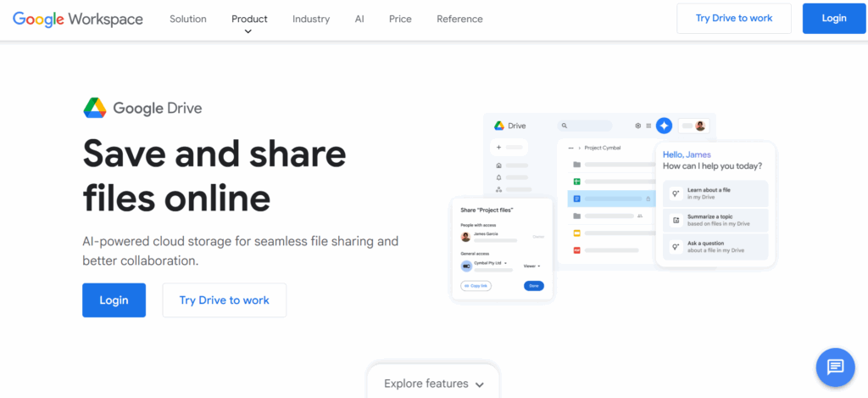Image resolution: width=868 pixels, height=398 pixels.
Task: Open the Viewer role dropdown
Action: pos(531,266)
